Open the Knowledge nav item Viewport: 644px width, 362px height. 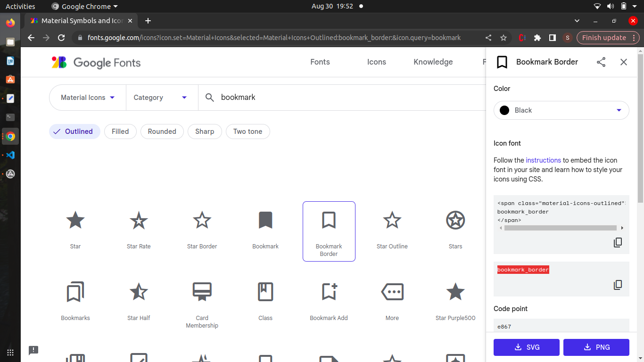(x=433, y=62)
